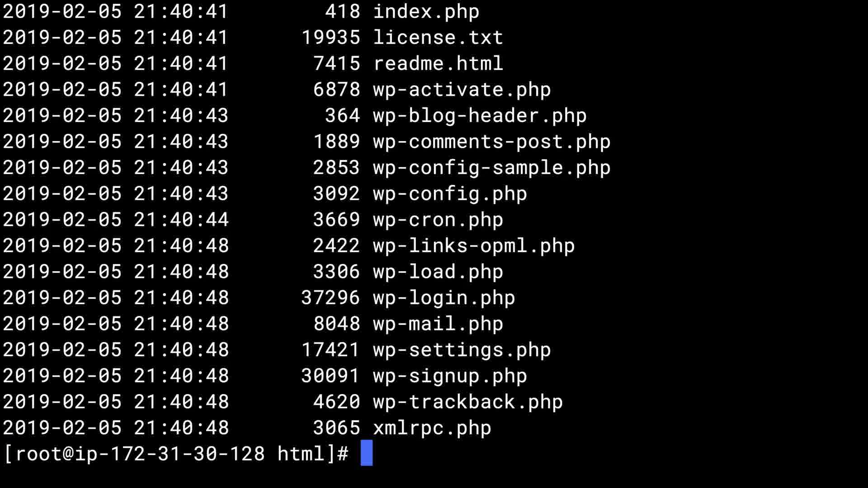Select wp-login.php in the file list
The width and height of the screenshot is (868, 488).
point(444,298)
